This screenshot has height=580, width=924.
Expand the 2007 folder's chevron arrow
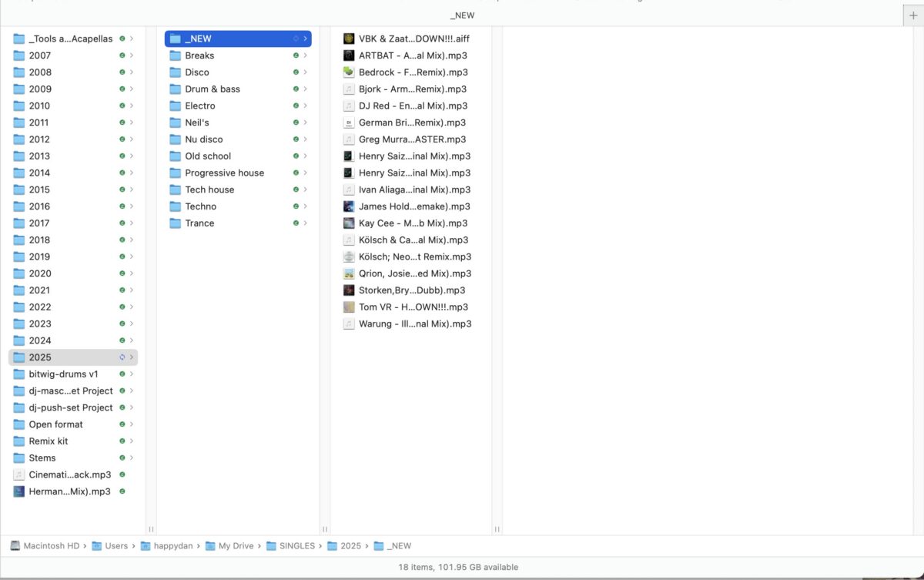pyautogui.click(x=131, y=55)
